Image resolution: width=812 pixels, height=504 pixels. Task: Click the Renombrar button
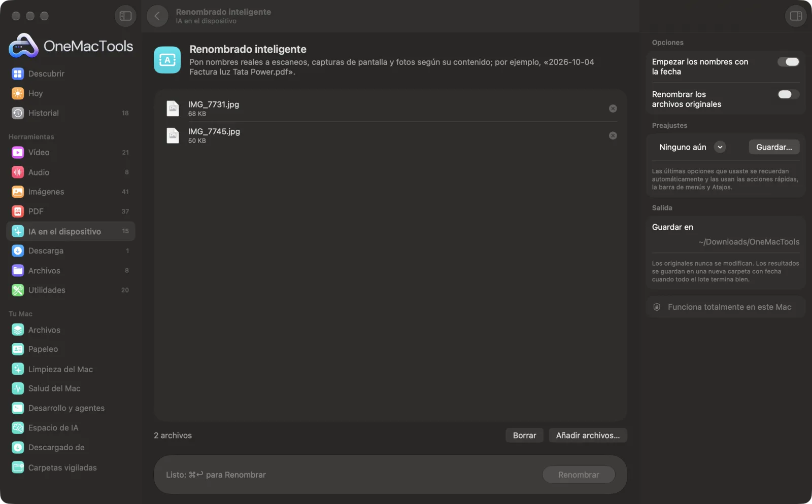click(x=579, y=475)
